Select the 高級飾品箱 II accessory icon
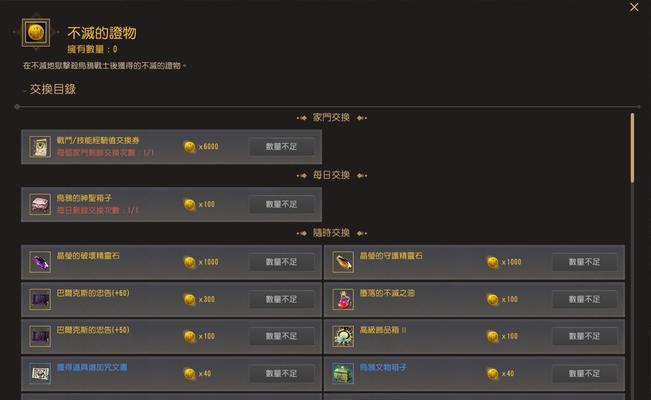The width and height of the screenshot is (651, 400). (x=343, y=336)
